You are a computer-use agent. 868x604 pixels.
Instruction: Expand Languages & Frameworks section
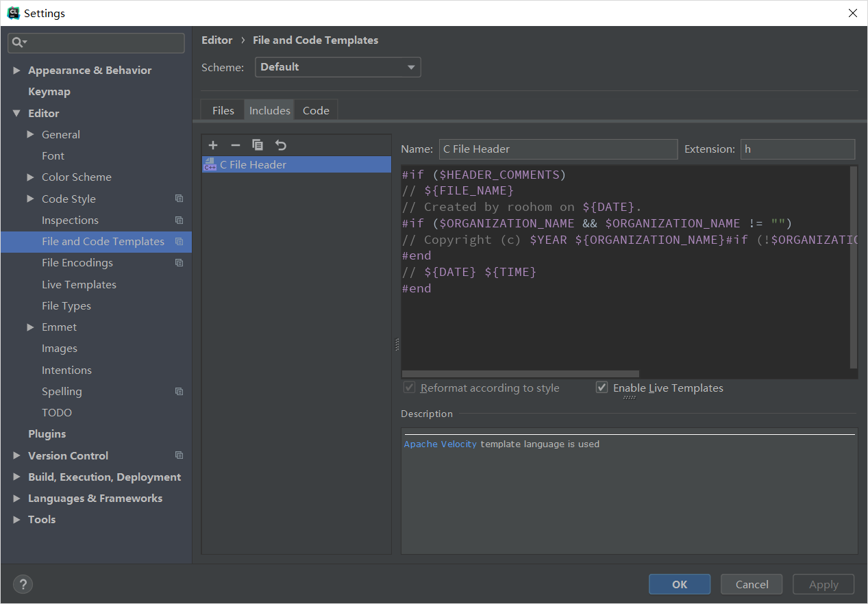coord(16,498)
